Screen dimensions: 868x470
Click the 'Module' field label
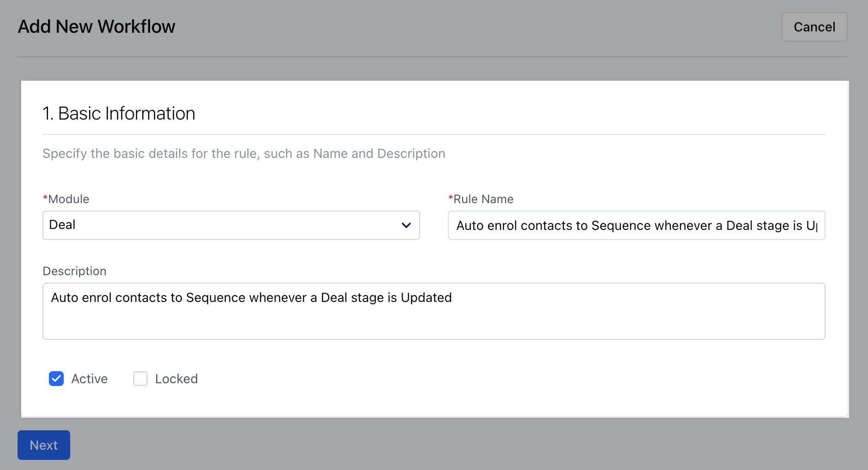click(x=69, y=199)
